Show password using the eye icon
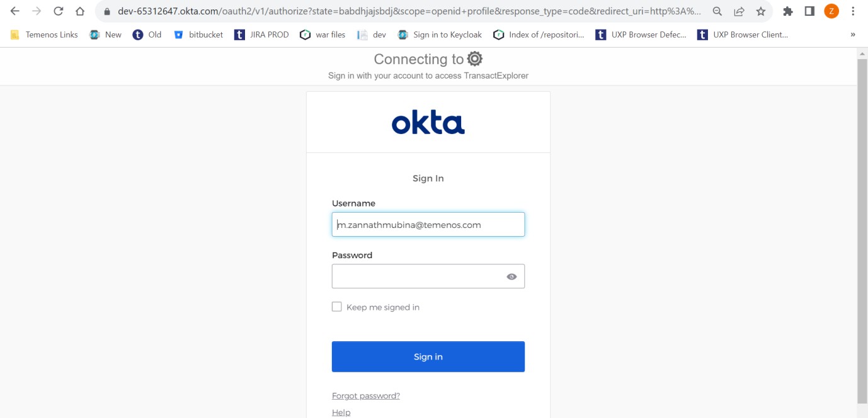This screenshot has height=418, width=868. point(511,276)
